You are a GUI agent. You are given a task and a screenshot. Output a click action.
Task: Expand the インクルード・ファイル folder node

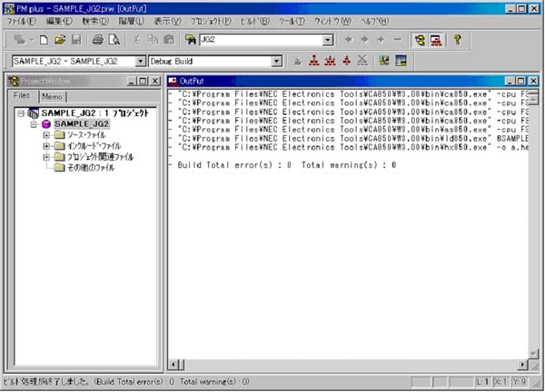(x=46, y=146)
